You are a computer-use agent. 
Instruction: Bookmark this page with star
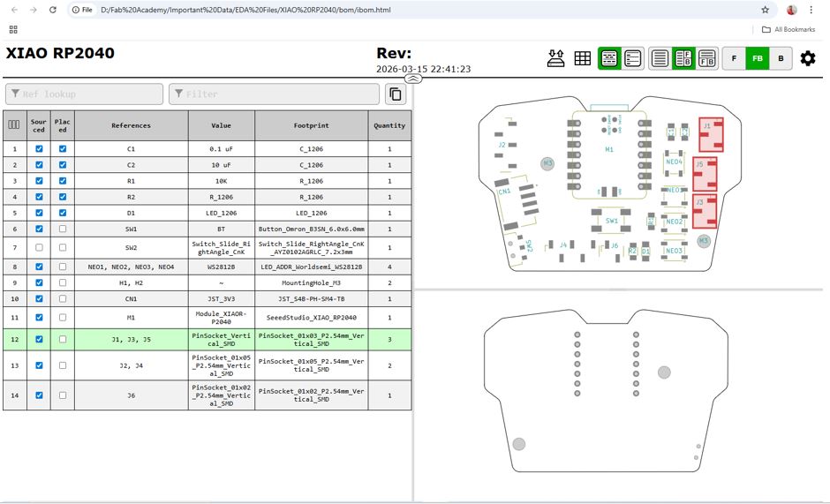point(765,10)
